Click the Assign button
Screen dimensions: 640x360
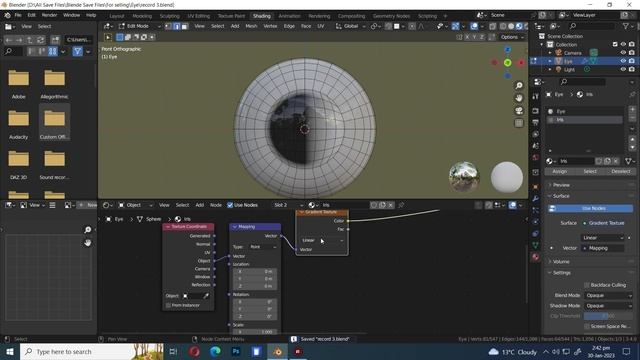pos(560,171)
